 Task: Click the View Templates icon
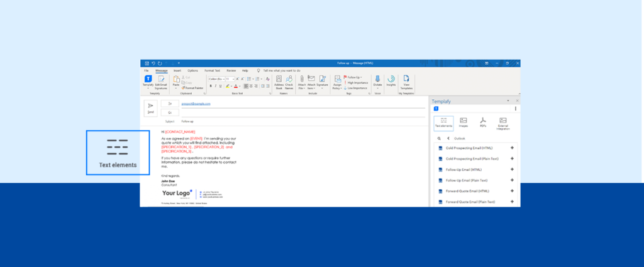click(x=406, y=80)
